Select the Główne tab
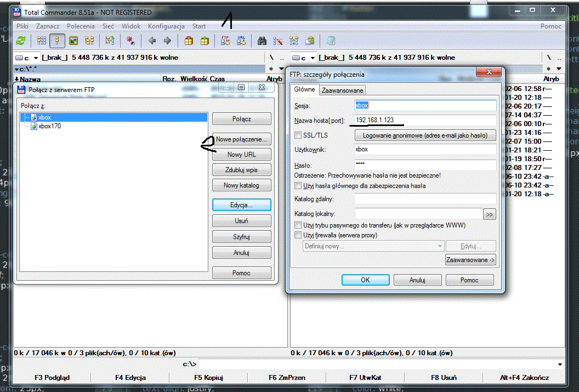This screenshot has width=579, height=392. point(304,89)
